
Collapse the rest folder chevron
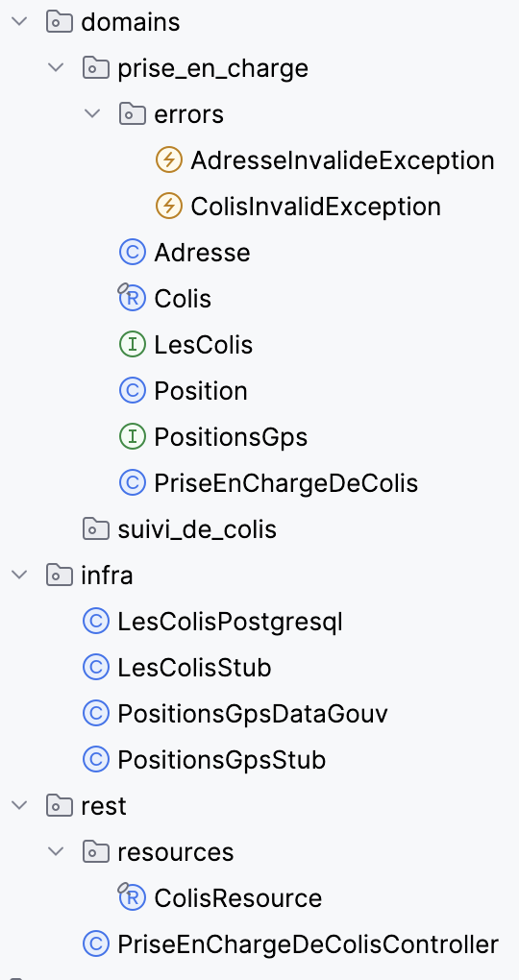(20, 805)
